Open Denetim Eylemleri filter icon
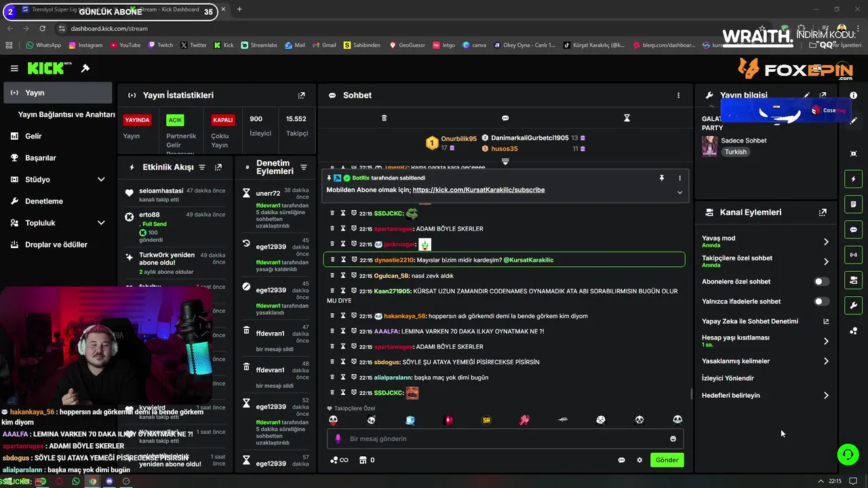 tap(304, 167)
